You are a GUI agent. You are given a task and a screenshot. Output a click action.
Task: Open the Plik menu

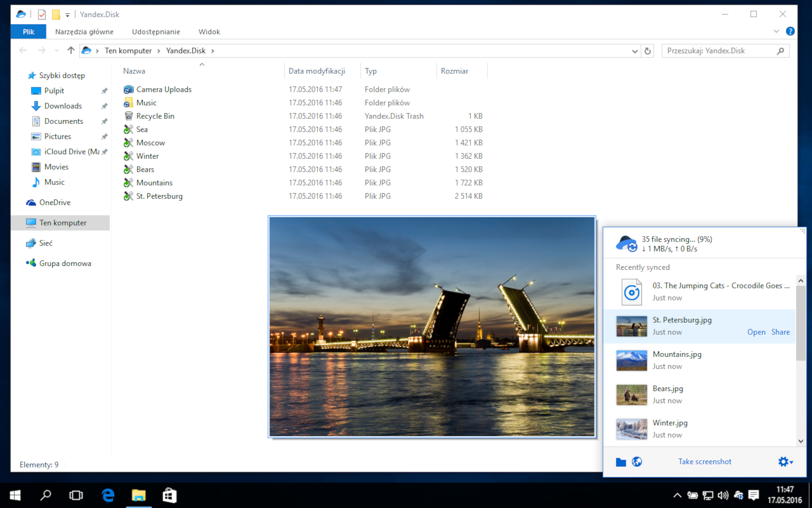28,31
